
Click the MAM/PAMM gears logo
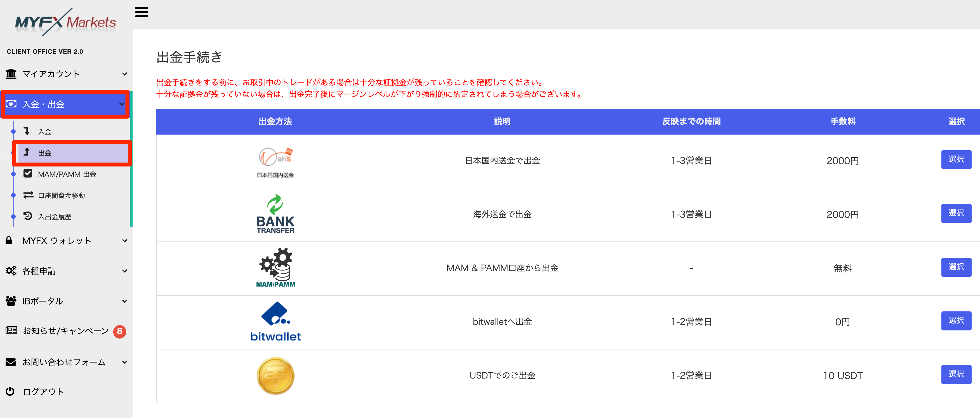(x=275, y=268)
